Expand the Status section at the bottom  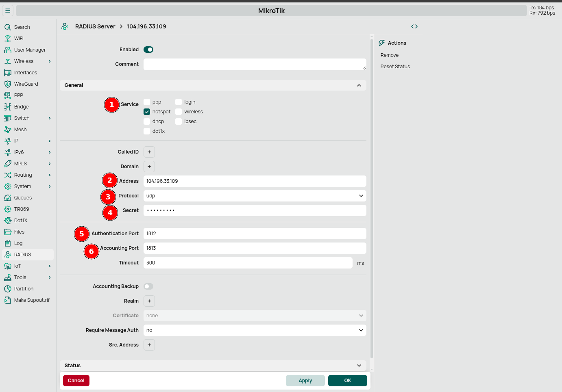[359, 365]
